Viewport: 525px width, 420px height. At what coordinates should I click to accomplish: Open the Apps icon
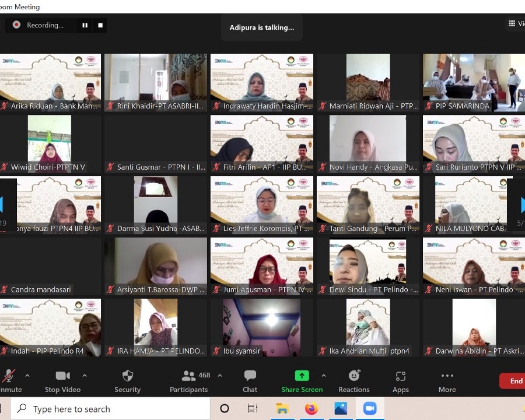(400, 376)
